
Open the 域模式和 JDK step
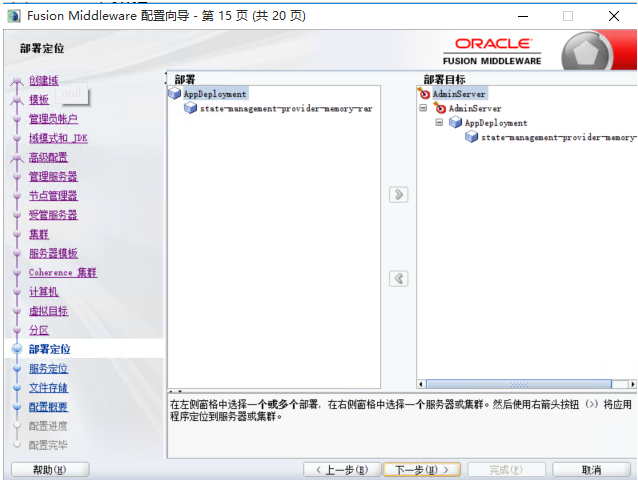click(58, 138)
